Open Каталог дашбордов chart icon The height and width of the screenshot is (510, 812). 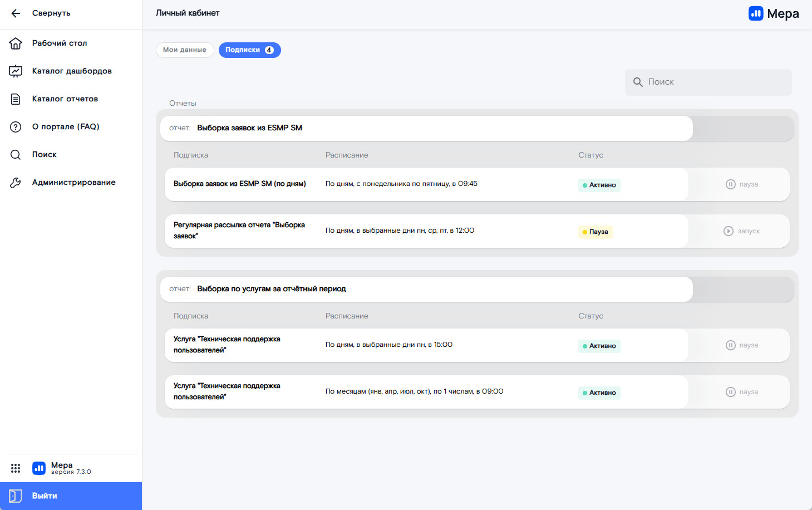click(16, 71)
